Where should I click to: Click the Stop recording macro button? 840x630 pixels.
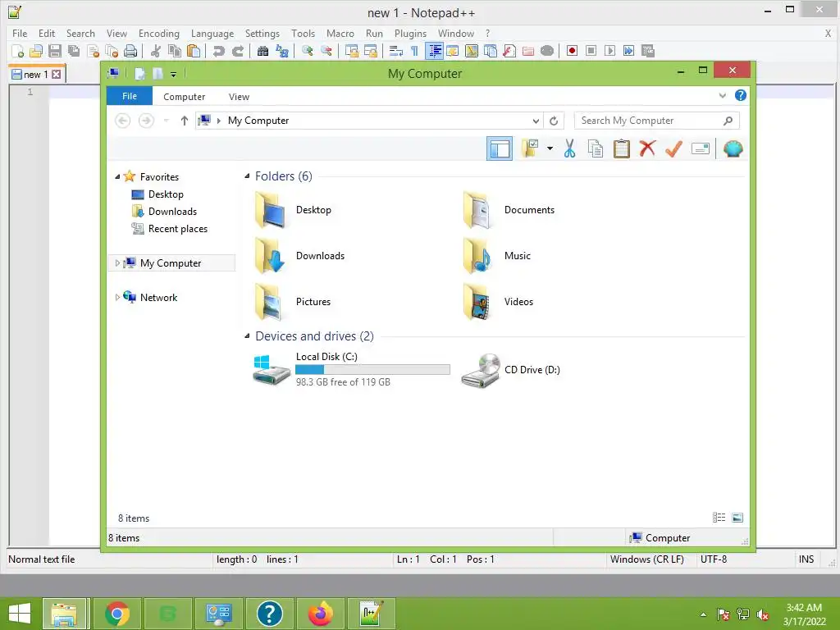[591, 51]
